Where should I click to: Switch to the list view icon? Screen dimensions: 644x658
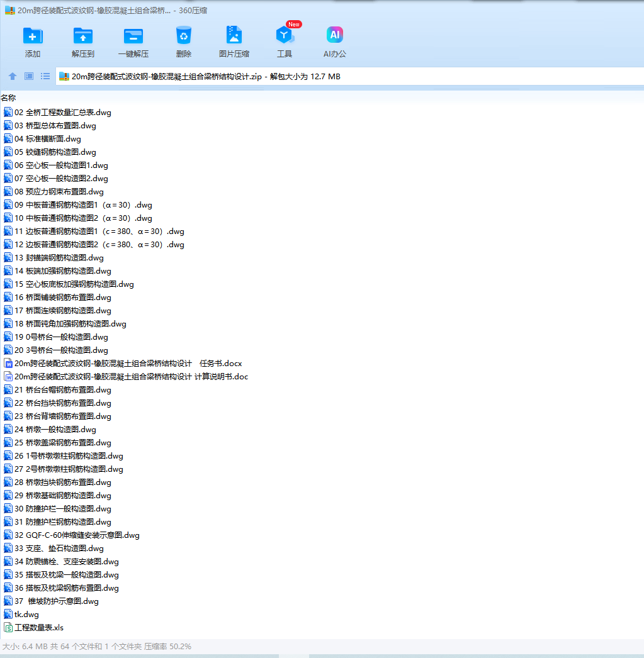point(45,76)
